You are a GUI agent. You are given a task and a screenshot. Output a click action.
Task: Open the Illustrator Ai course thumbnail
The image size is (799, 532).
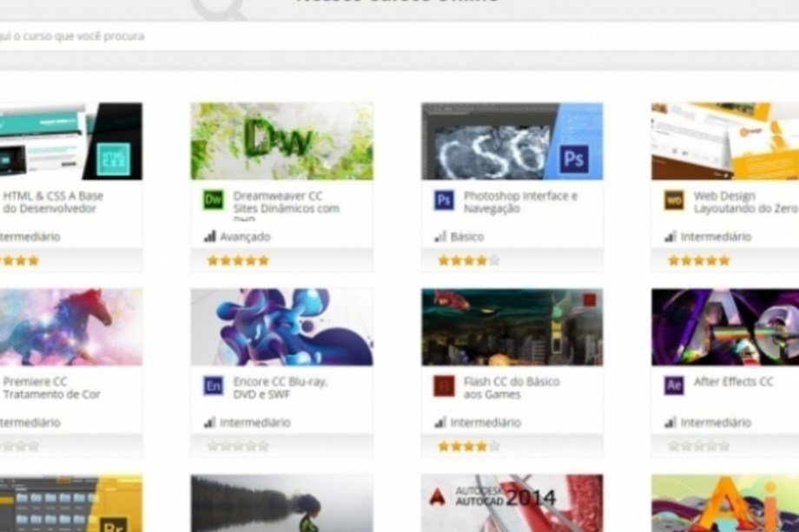(725, 503)
